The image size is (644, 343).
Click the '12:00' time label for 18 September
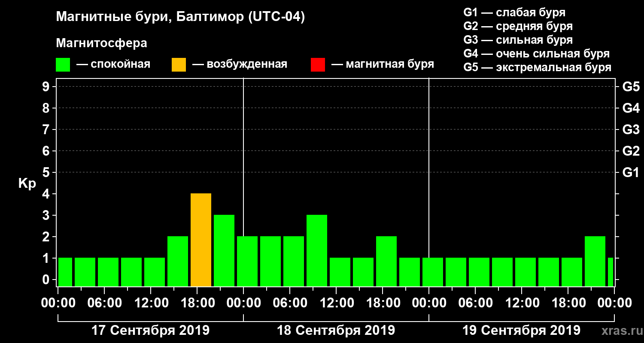(336, 303)
